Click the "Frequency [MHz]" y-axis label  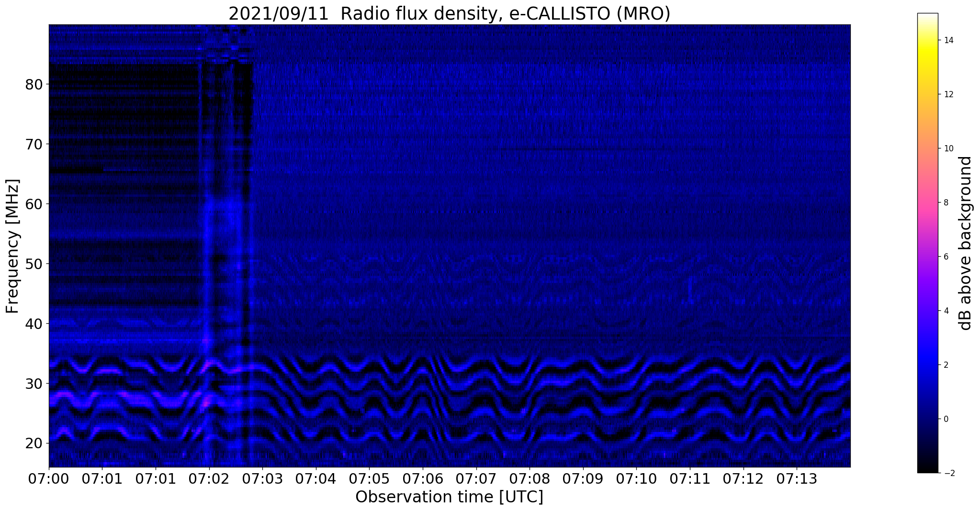click(13, 246)
